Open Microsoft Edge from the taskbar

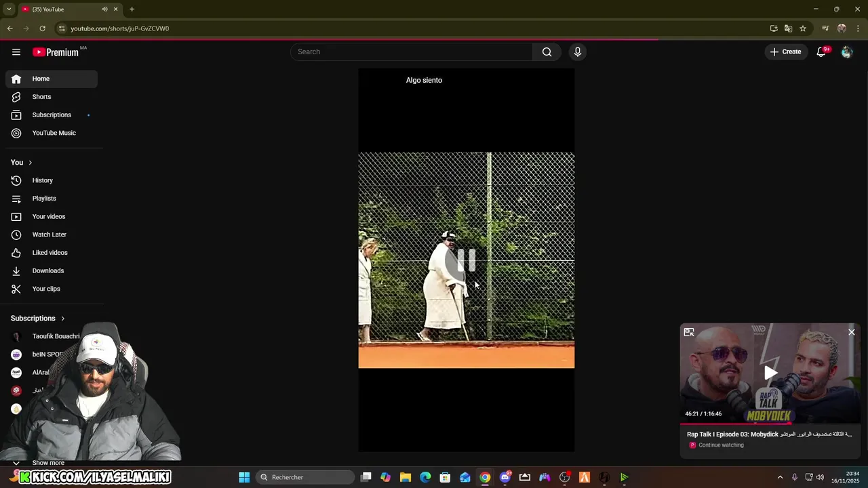[425, 477]
